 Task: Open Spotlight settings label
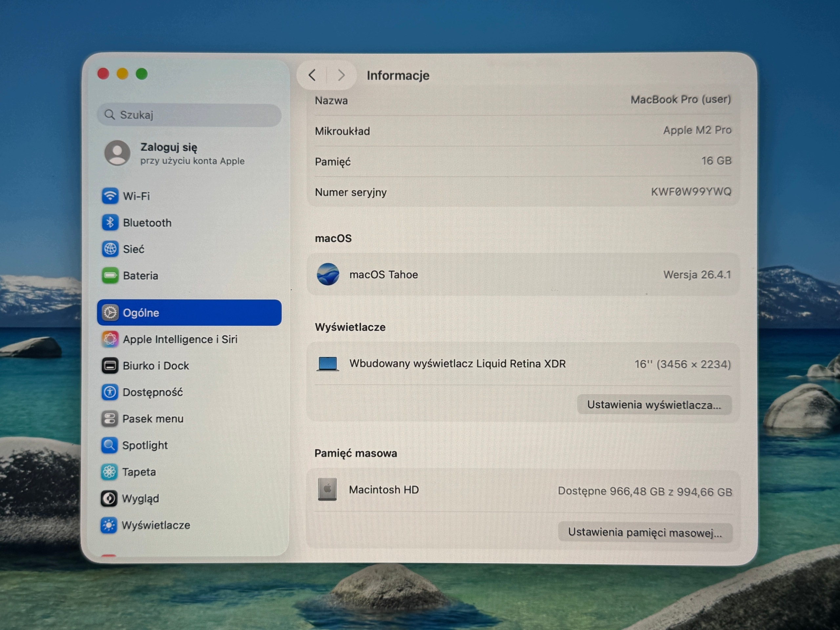click(145, 445)
